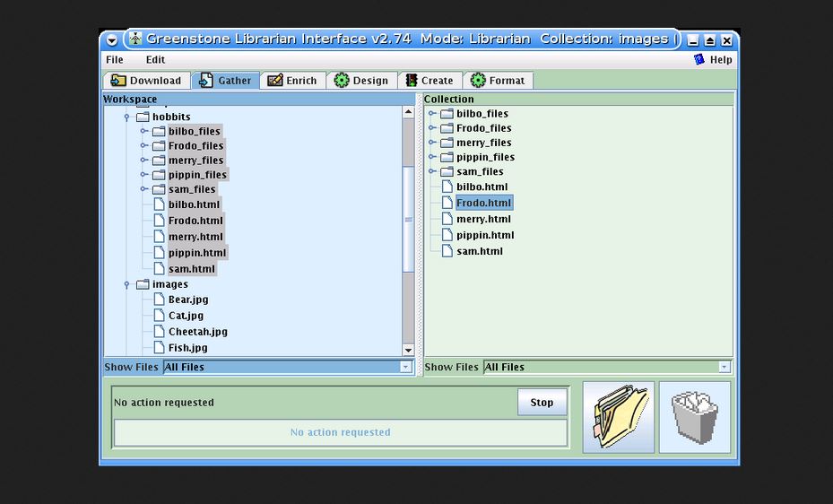
Task: Select merry.html in Collection pane
Action: point(483,219)
